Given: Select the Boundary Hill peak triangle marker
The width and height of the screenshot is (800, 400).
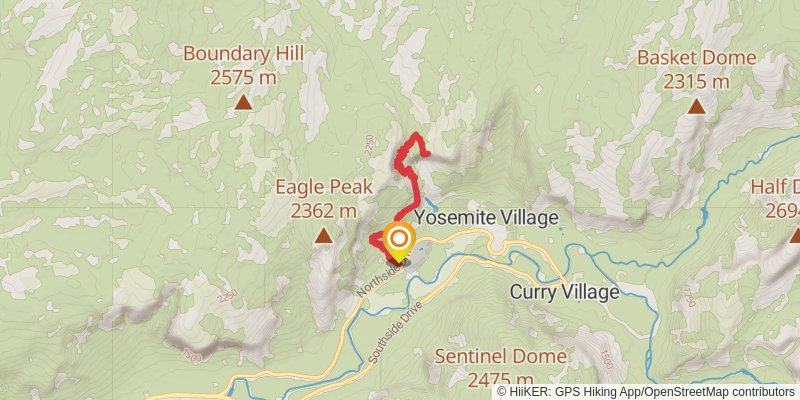Looking at the screenshot, I should [x=243, y=103].
